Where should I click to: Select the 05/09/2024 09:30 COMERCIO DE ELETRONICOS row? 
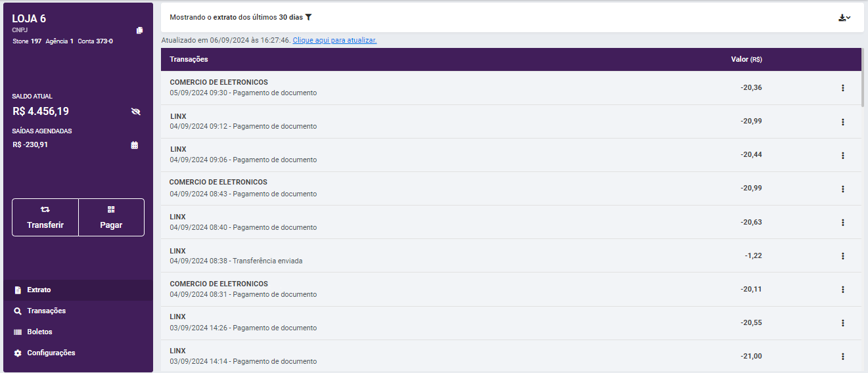point(511,88)
